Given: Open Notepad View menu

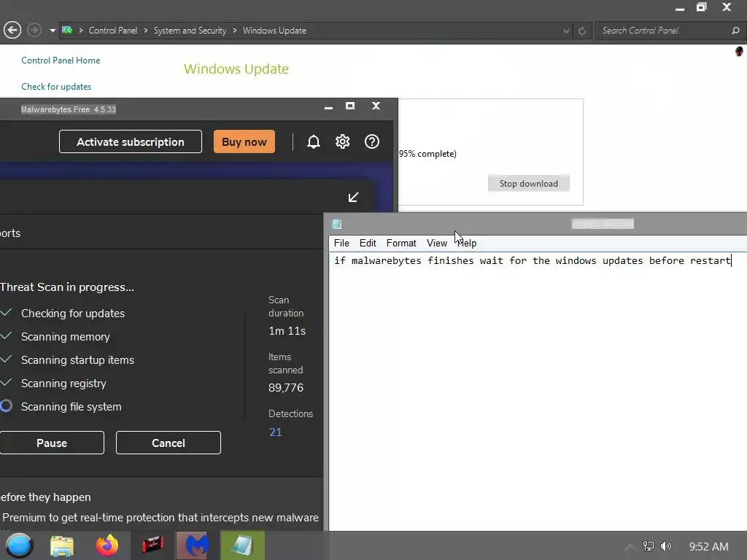Looking at the screenshot, I should point(437,244).
